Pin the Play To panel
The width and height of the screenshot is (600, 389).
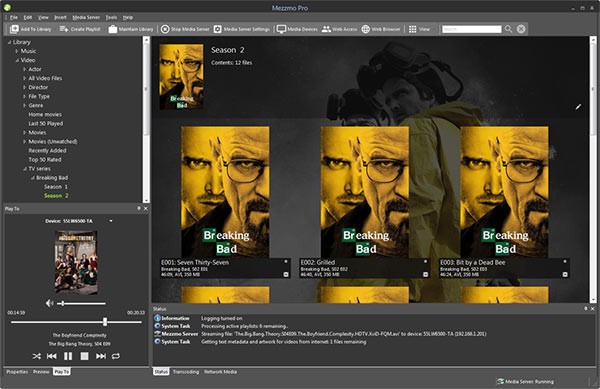pyautogui.click(x=139, y=208)
